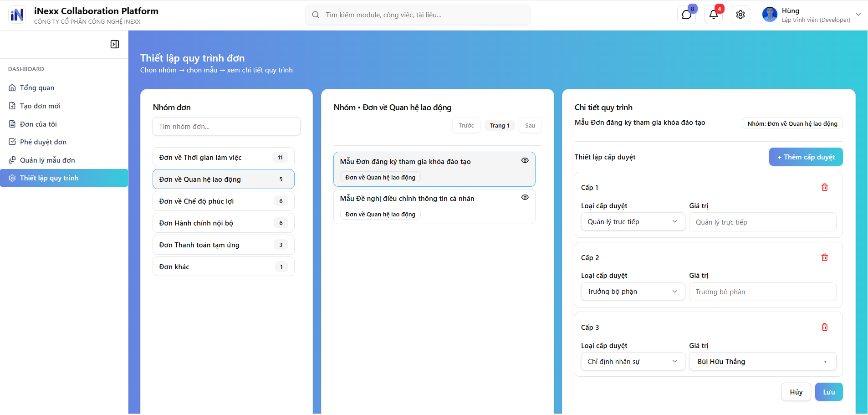Save the workflow with Lưu button
868x415 pixels.
(x=828, y=392)
